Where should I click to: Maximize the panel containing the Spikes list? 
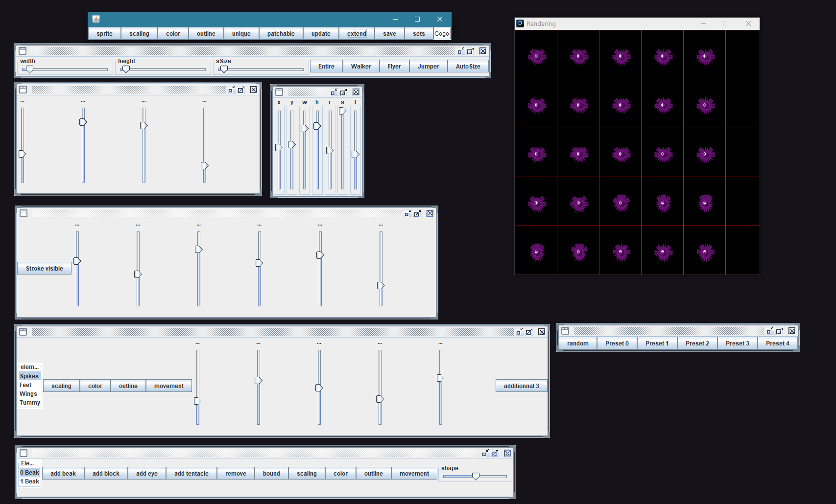click(x=529, y=332)
